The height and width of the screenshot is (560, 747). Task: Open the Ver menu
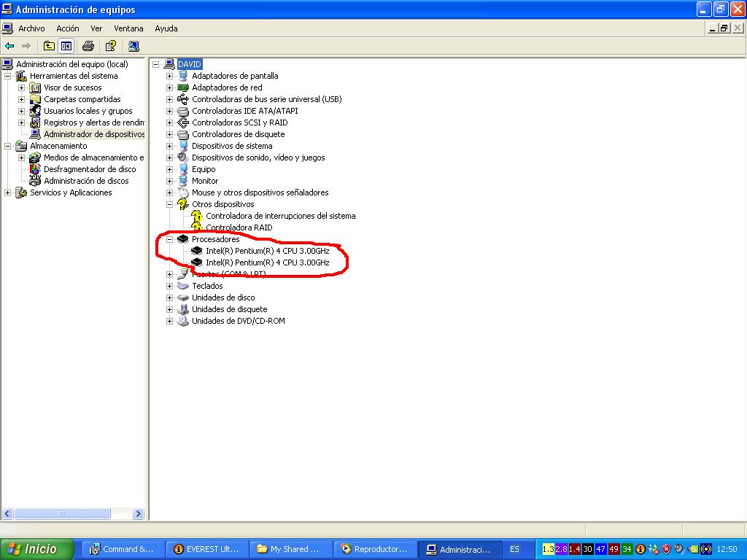pyautogui.click(x=96, y=28)
